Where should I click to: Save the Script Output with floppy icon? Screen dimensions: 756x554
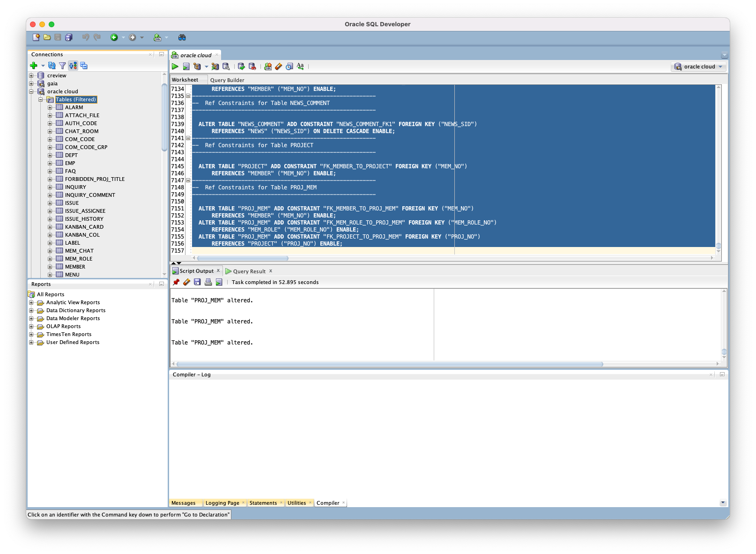point(197,282)
